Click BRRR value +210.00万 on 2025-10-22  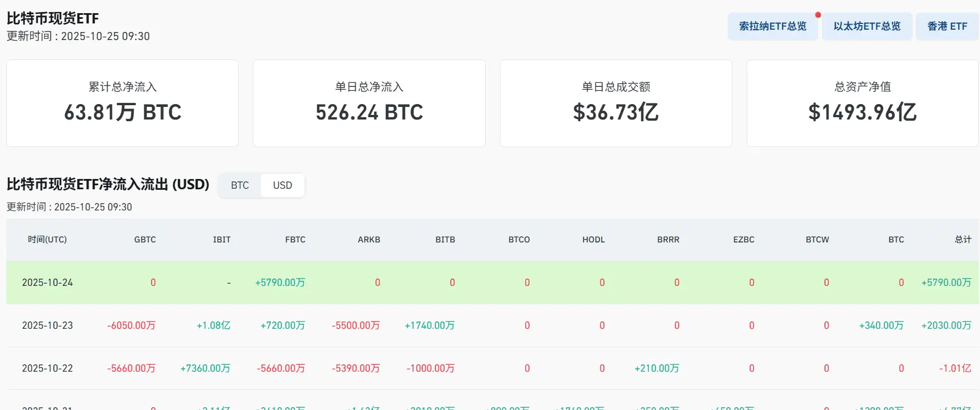pos(657,368)
